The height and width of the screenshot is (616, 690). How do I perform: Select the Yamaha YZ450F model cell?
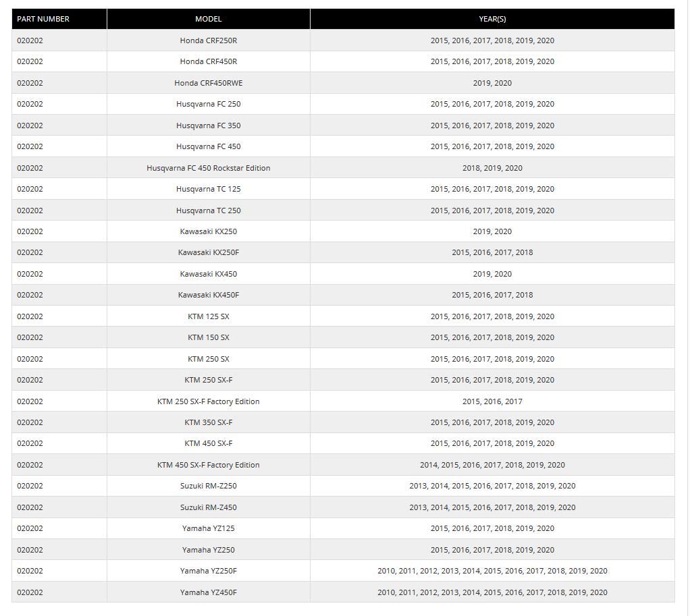[208, 592]
